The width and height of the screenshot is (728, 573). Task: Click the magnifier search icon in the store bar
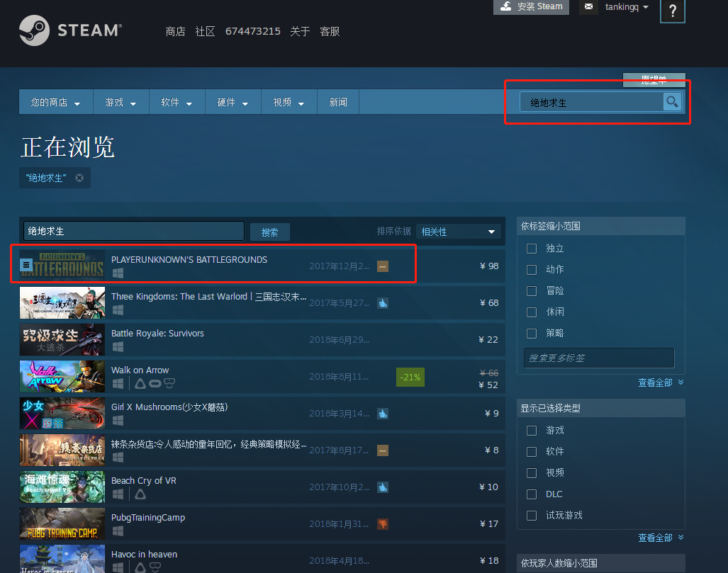(x=672, y=101)
